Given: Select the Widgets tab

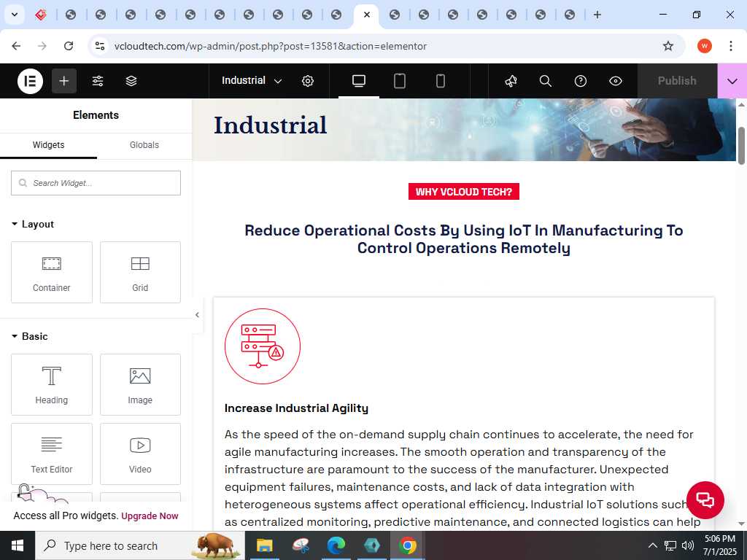Looking at the screenshot, I should tap(49, 145).
